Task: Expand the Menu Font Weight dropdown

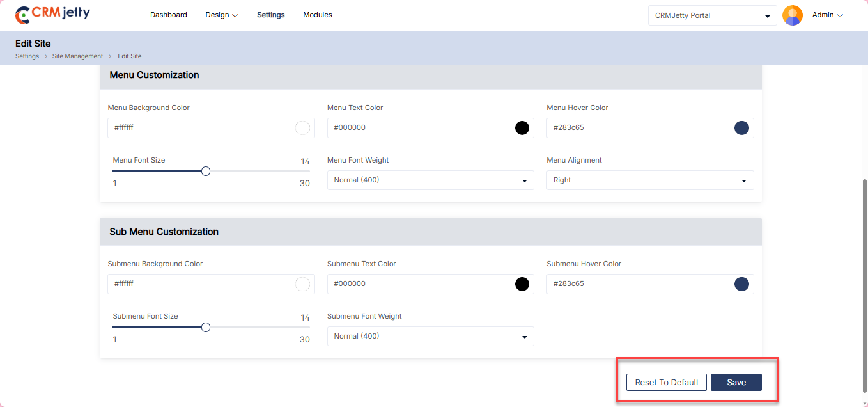Action: click(430, 180)
